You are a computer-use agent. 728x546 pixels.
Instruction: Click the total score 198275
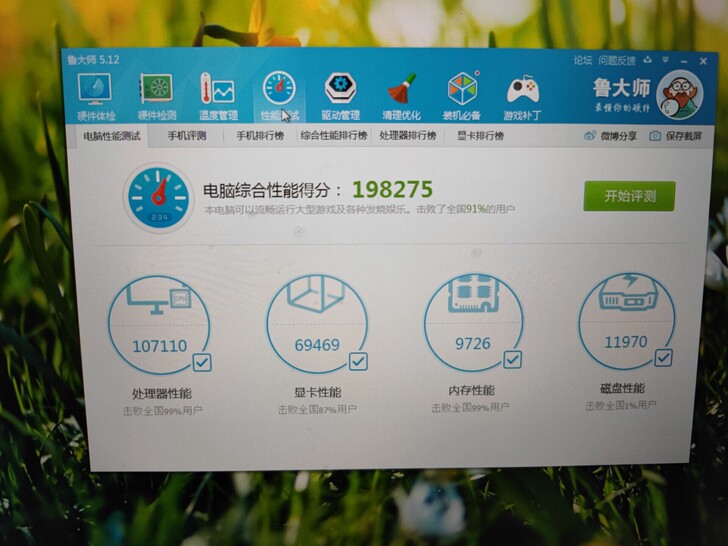(x=392, y=189)
